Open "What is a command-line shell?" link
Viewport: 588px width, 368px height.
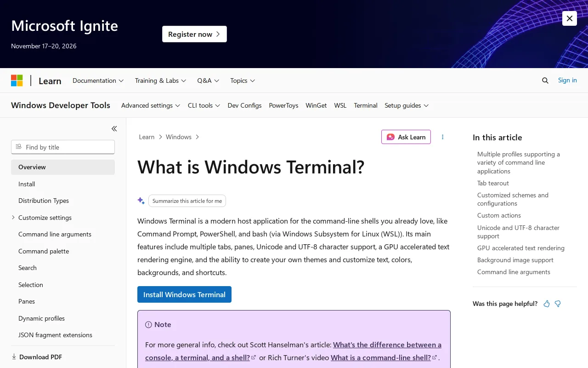tap(384, 357)
